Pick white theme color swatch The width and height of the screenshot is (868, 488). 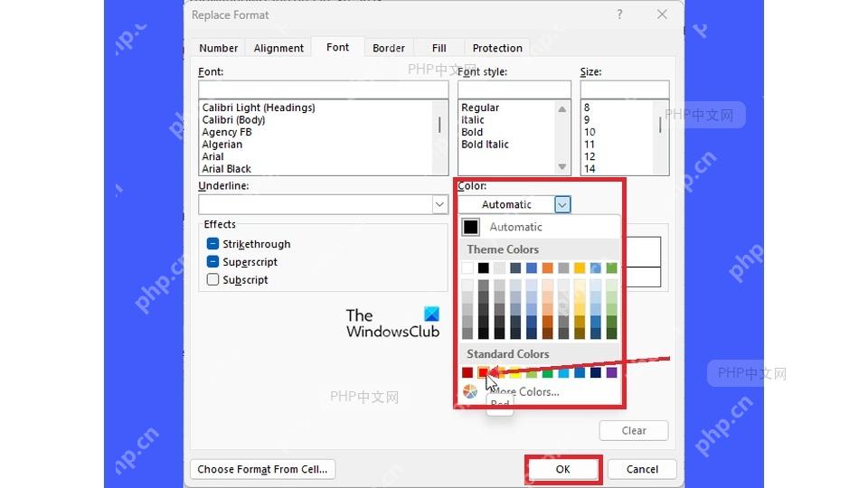pos(467,267)
